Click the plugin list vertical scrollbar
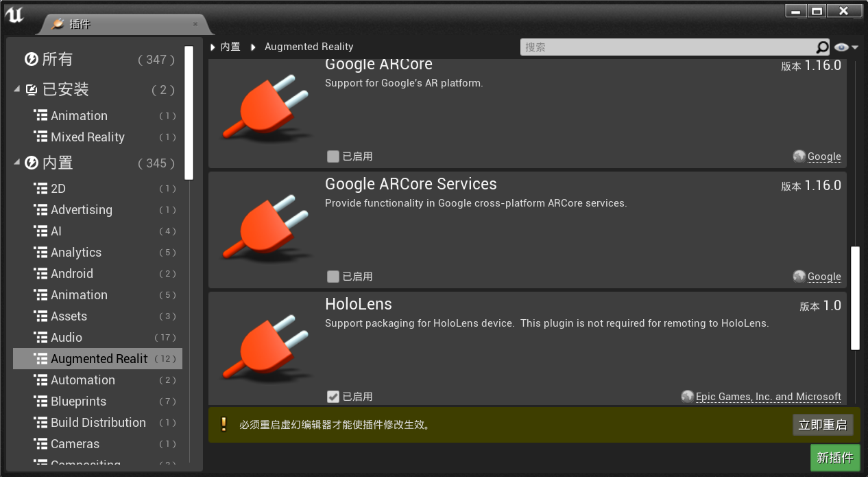 coord(855,298)
